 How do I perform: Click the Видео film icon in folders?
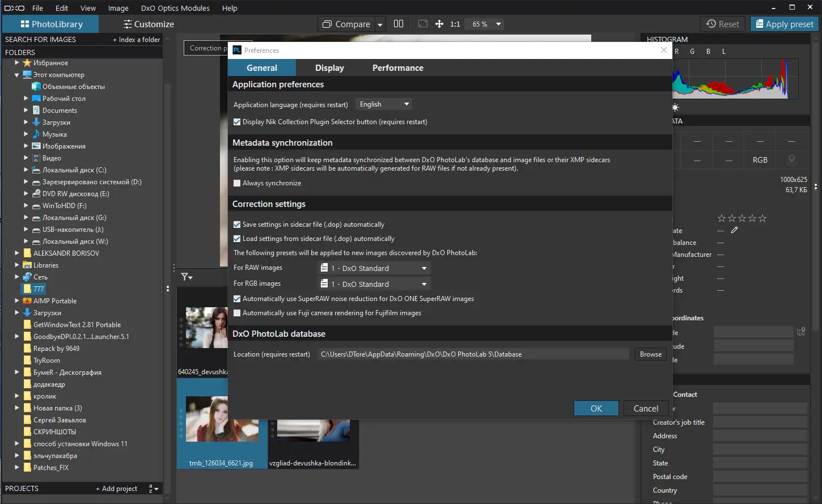click(x=36, y=158)
